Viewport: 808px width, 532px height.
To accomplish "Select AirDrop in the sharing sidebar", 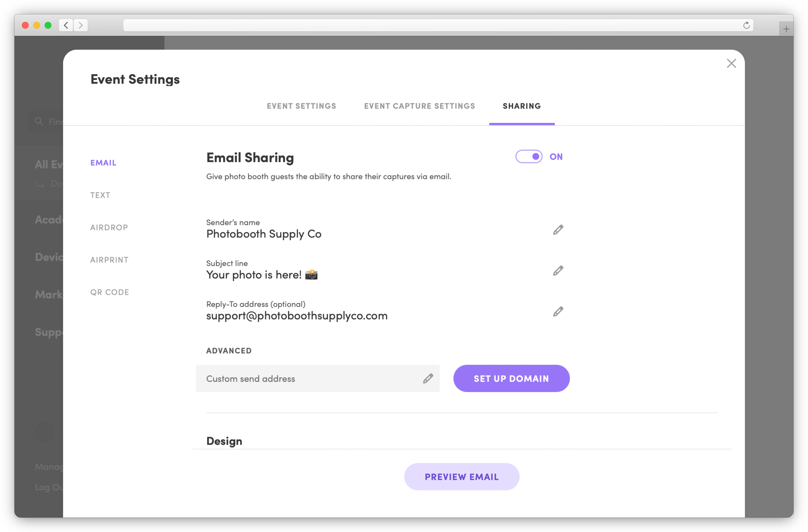I will pyautogui.click(x=109, y=227).
